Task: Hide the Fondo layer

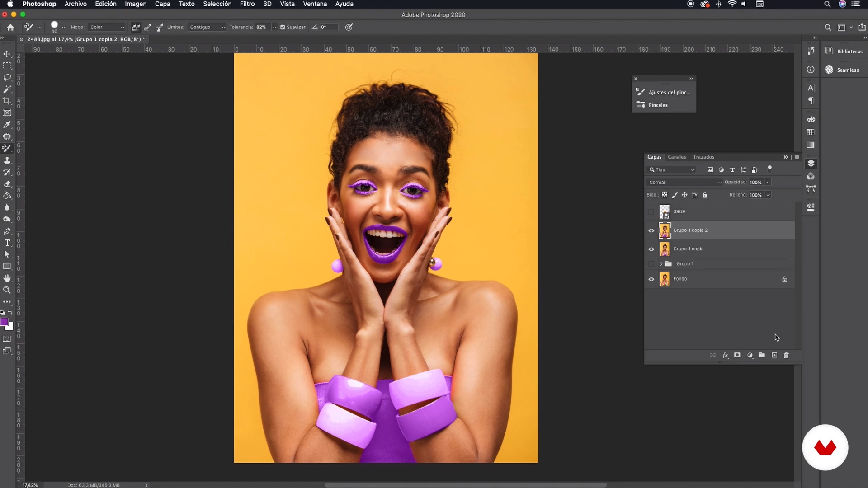Action: 651,279
